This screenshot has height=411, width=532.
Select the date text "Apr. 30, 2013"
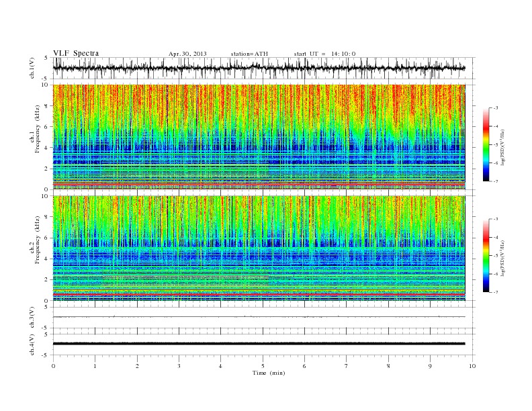coord(187,54)
